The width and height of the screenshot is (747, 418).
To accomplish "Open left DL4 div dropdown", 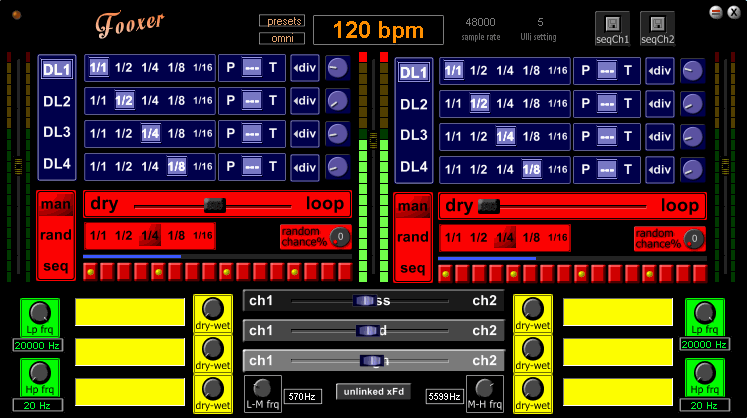I will coord(304,167).
